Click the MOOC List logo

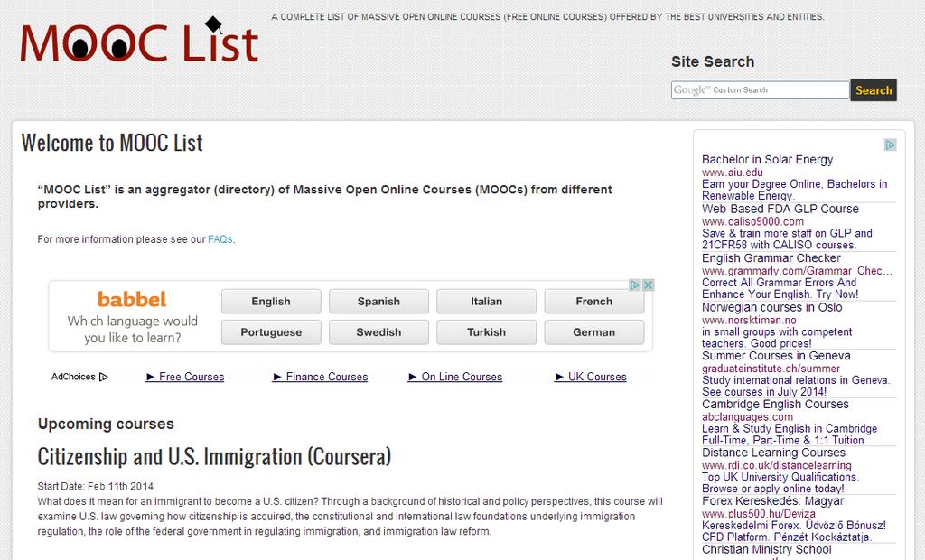click(x=139, y=40)
